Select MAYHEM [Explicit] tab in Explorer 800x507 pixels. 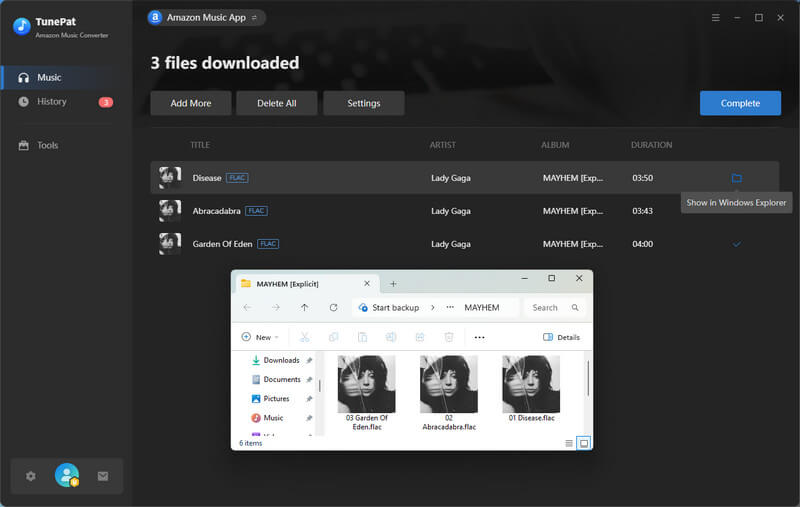tap(306, 284)
